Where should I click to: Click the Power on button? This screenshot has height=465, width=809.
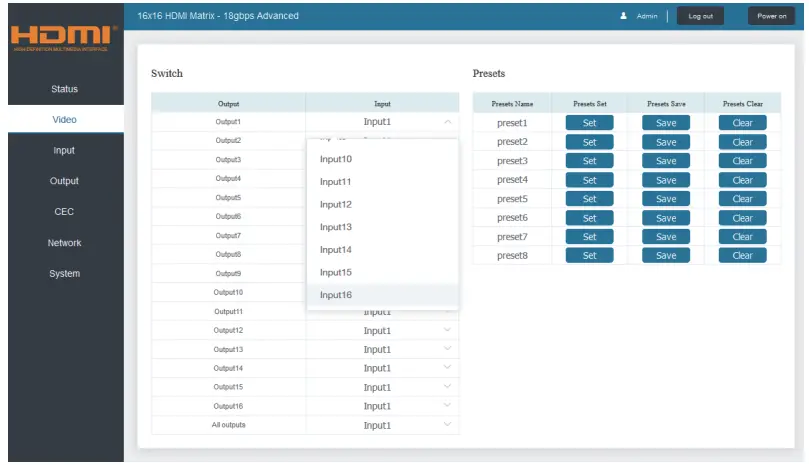tap(771, 16)
